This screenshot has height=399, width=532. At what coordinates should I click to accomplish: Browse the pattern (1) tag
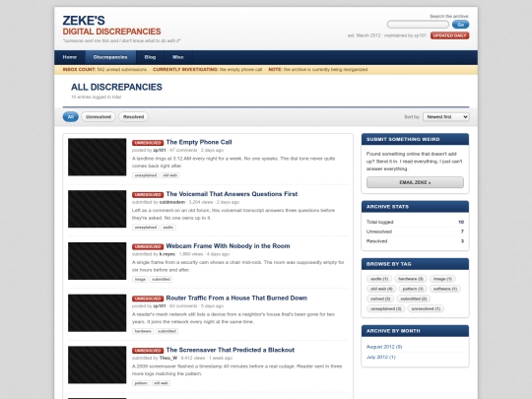(413, 289)
